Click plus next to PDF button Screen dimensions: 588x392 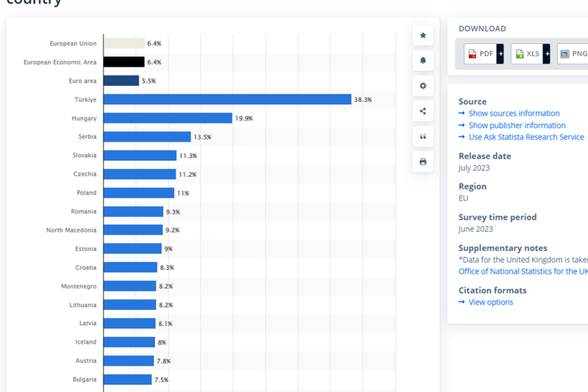pos(501,54)
